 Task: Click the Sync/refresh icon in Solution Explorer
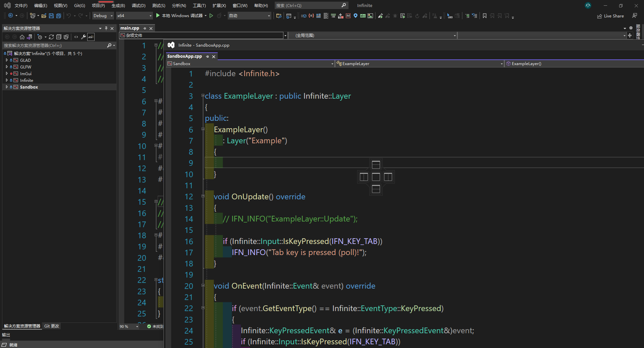point(51,37)
